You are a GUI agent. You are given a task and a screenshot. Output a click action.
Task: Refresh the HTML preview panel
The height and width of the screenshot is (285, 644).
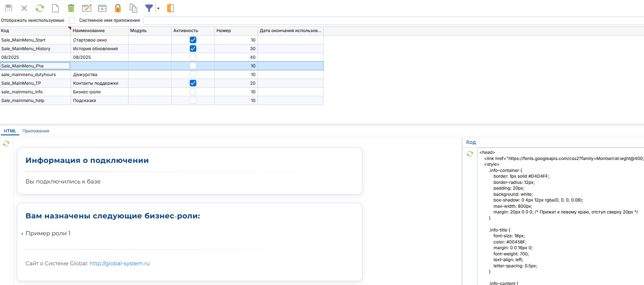click(6, 144)
